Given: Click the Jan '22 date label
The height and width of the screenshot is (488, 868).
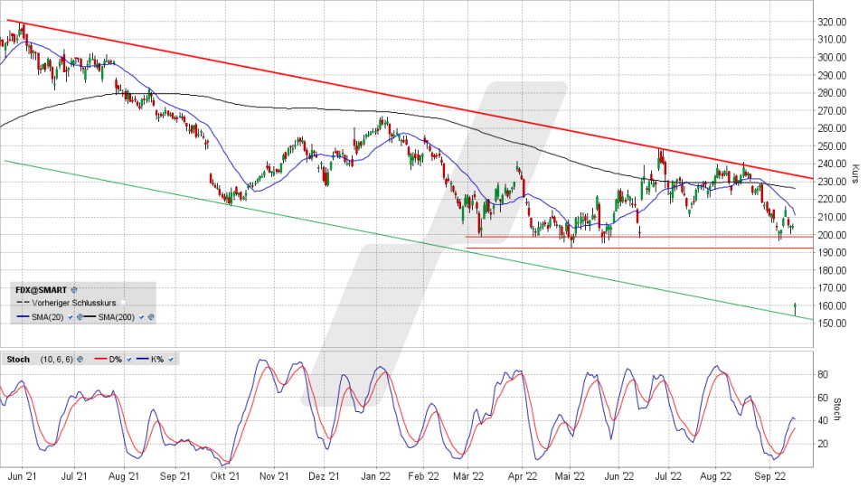Looking at the screenshot, I should pyautogui.click(x=376, y=476).
